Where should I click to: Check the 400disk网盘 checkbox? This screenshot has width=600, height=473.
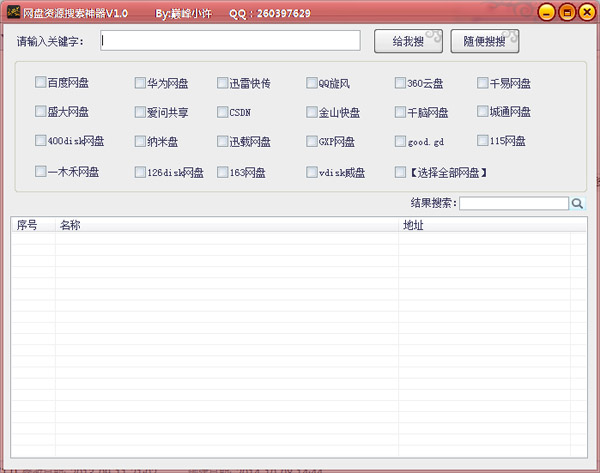(40, 140)
